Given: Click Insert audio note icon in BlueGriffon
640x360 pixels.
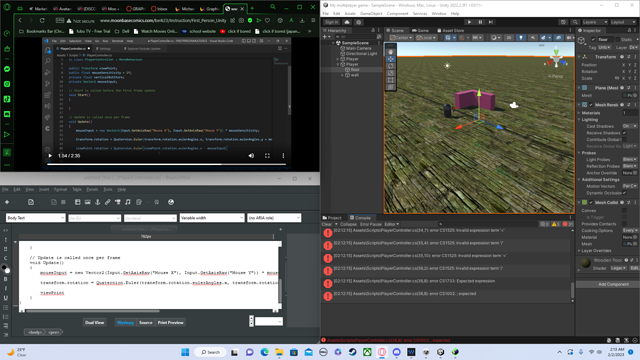Looking at the screenshot, I should click(x=128, y=202).
